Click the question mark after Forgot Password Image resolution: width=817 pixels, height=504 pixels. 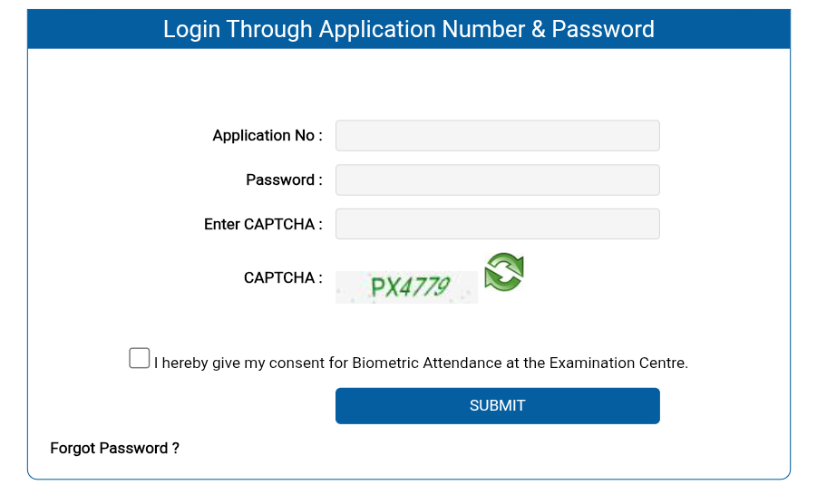[176, 449]
